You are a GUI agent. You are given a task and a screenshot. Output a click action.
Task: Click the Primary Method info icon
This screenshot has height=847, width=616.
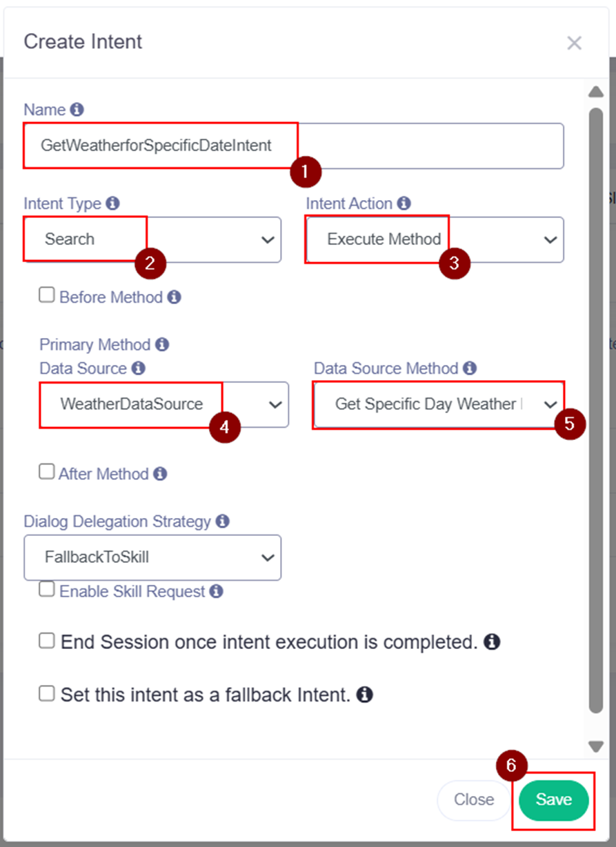[x=162, y=344]
